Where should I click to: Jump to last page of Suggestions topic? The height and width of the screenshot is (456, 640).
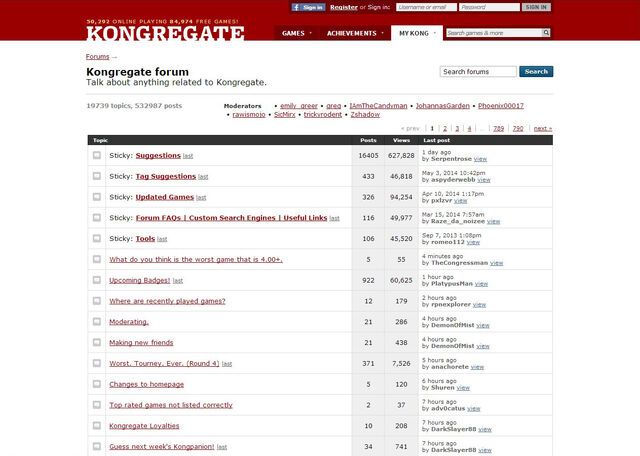click(x=188, y=156)
